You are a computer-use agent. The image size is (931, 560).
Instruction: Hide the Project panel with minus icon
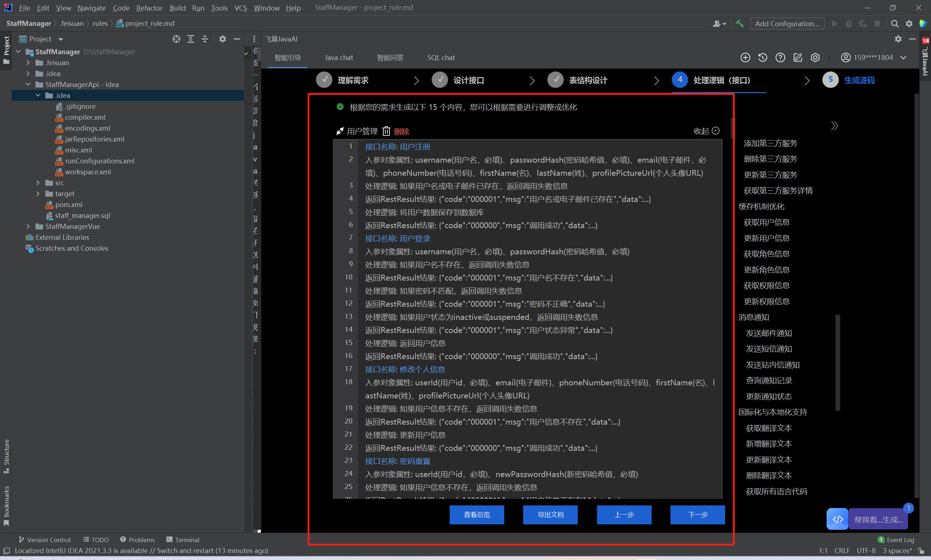click(x=236, y=39)
